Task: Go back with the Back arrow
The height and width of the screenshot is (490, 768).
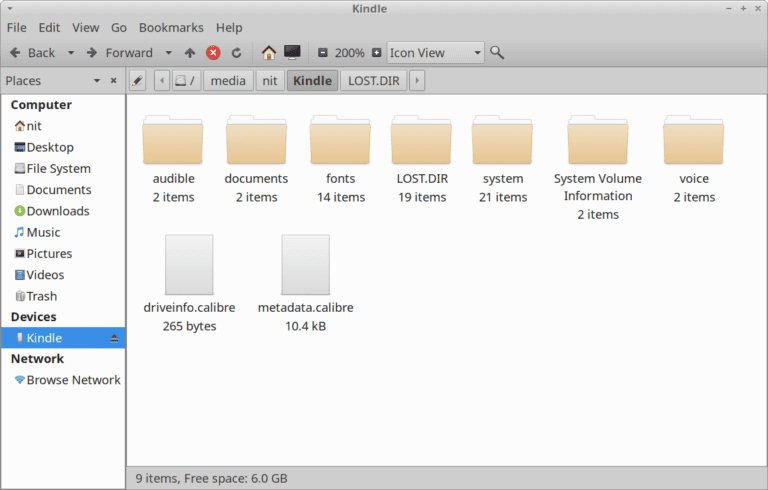Action: point(32,52)
